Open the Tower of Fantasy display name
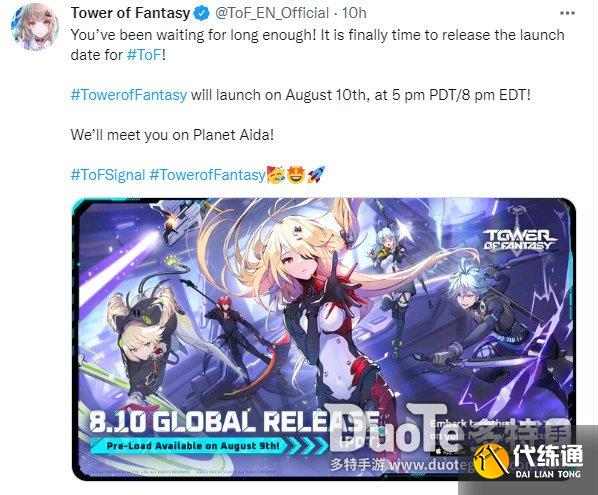The height and width of the screenshot is (495, 598). (130, 13)
